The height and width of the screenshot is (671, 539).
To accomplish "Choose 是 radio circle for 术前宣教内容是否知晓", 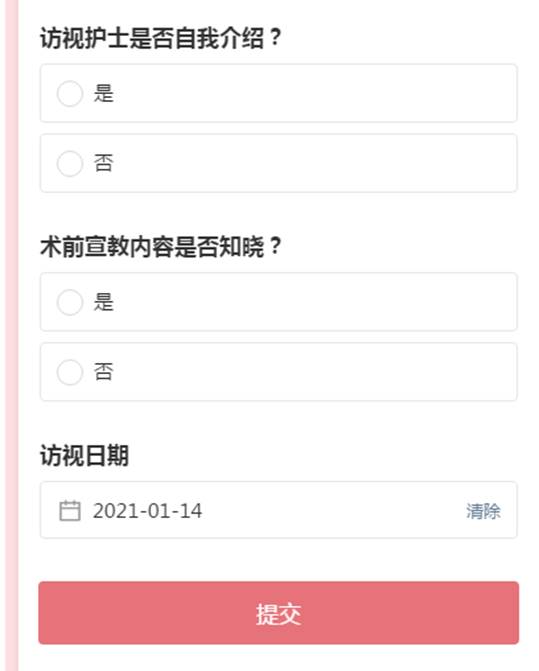I will point(70,302).
